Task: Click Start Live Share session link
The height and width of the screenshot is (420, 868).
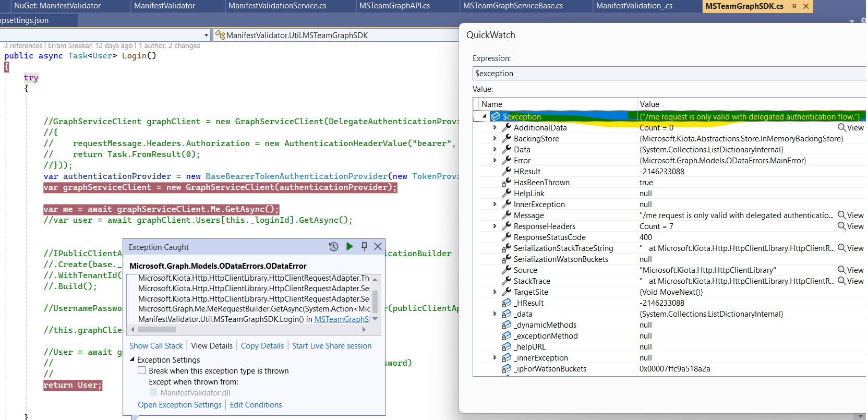Action: [332, 345]
